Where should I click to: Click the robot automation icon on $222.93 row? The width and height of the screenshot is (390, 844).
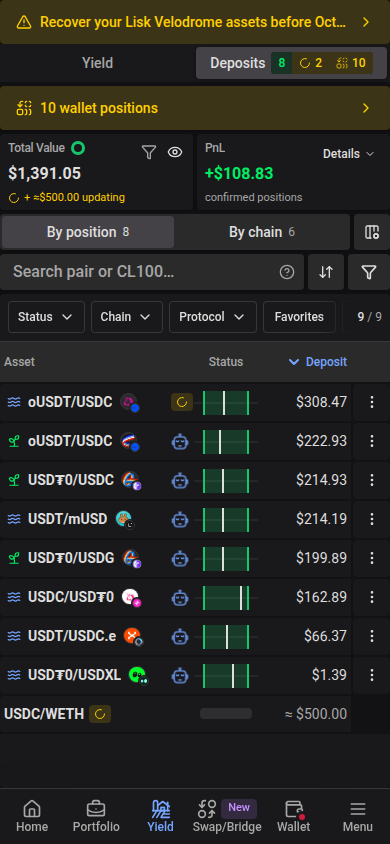coord(180,441)
